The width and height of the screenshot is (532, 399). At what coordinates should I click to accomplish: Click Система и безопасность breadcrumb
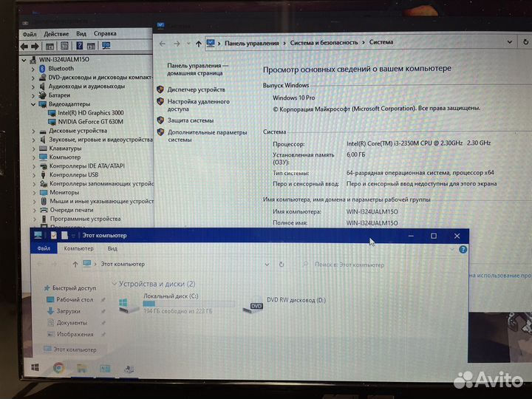coord(324,42)
